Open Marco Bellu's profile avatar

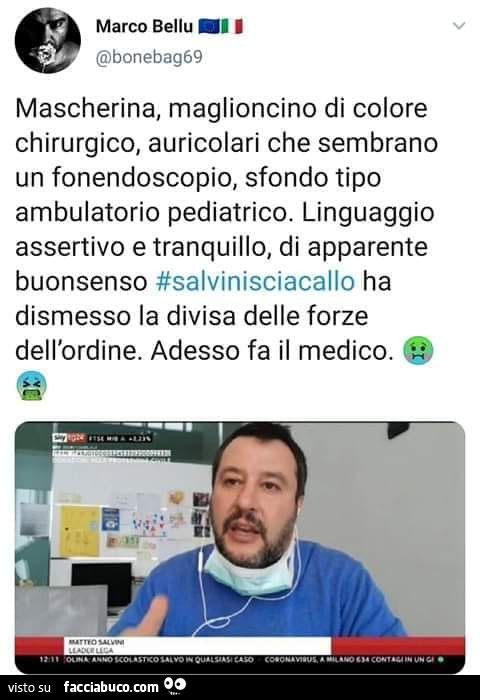click(x=48, y=40)
